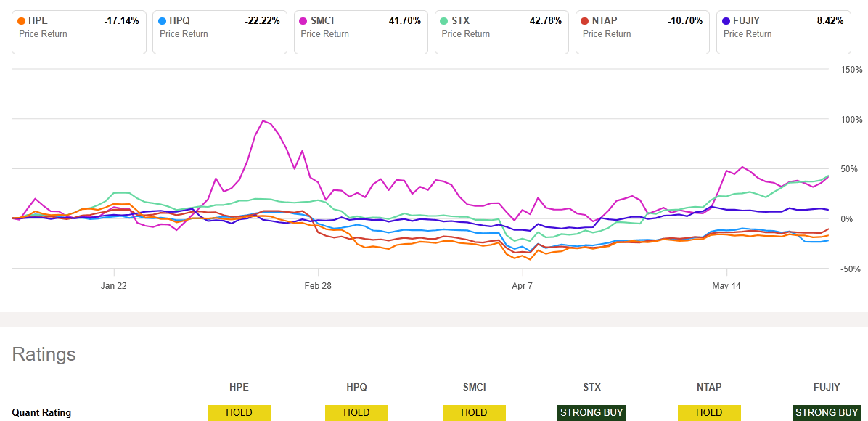This screenshot has width=868, height=421.
Task: Click the Quant Rating row label
Action: pyautogui.click(x=41, y=413)
